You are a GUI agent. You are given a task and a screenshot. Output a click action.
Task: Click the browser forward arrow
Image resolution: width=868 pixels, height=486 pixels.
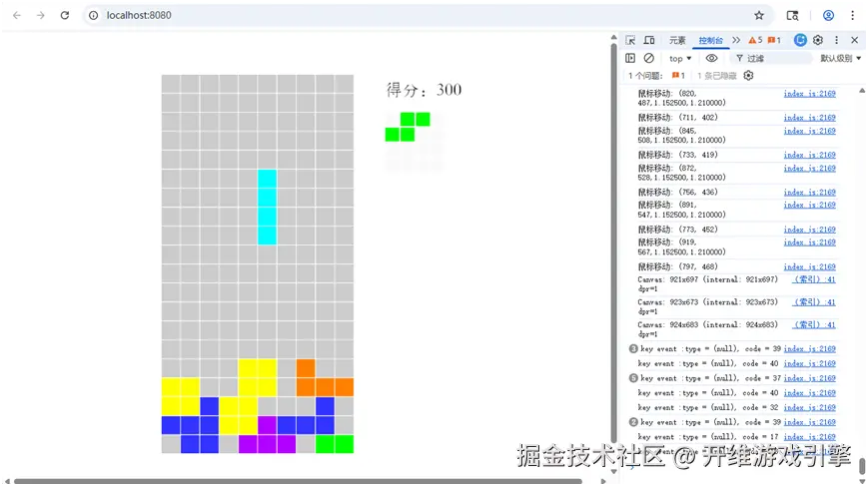click(40, 16)
